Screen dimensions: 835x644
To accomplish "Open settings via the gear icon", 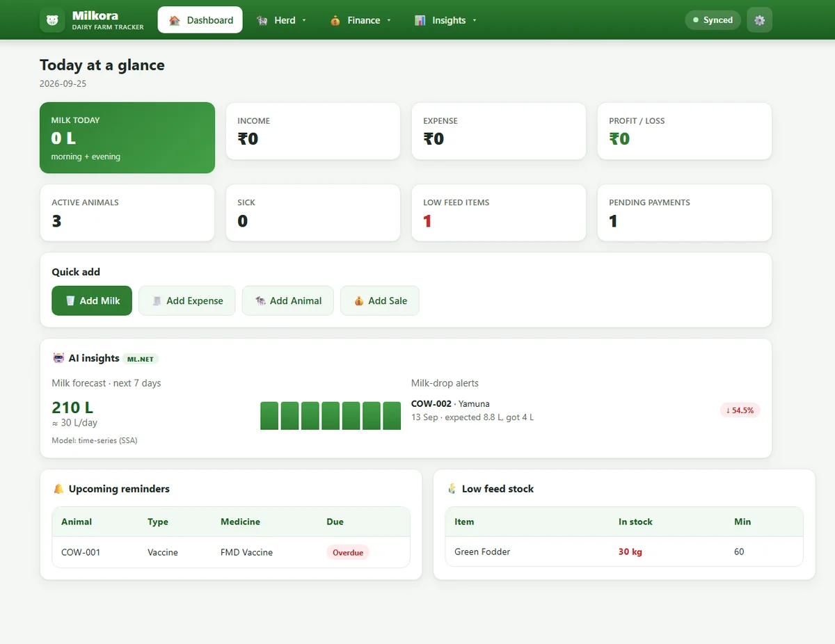I will [x=759, y=20].
